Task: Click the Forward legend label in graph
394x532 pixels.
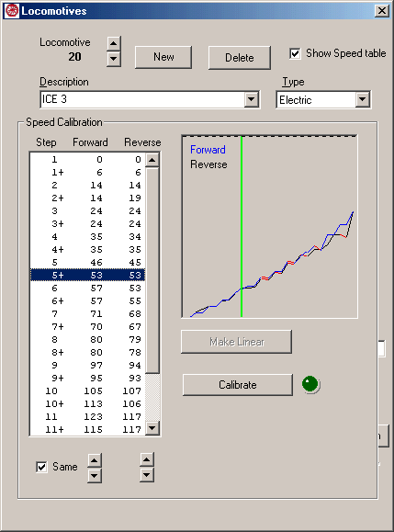Action: click(x=208, y=150)
